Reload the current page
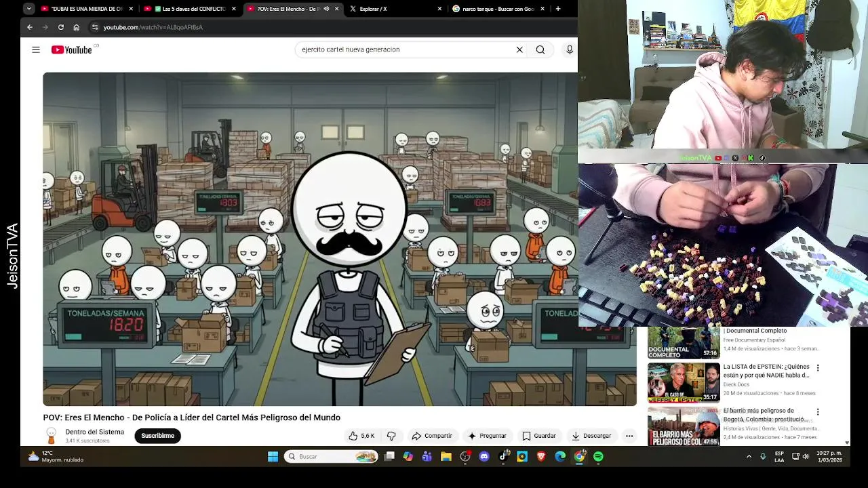Image resolution: width=868 pixels, height=488 pixels. pyautogui.click(x=61, y=27)
